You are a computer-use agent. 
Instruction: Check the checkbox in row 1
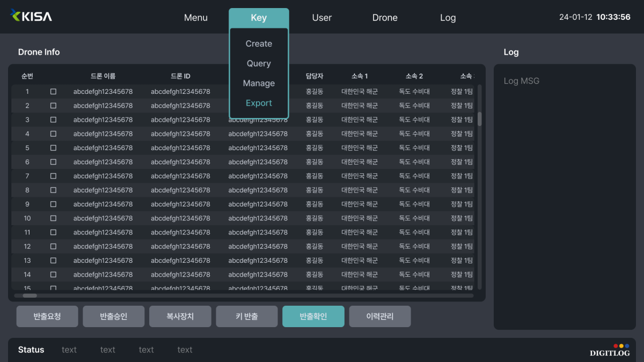(x=53, y=92)
